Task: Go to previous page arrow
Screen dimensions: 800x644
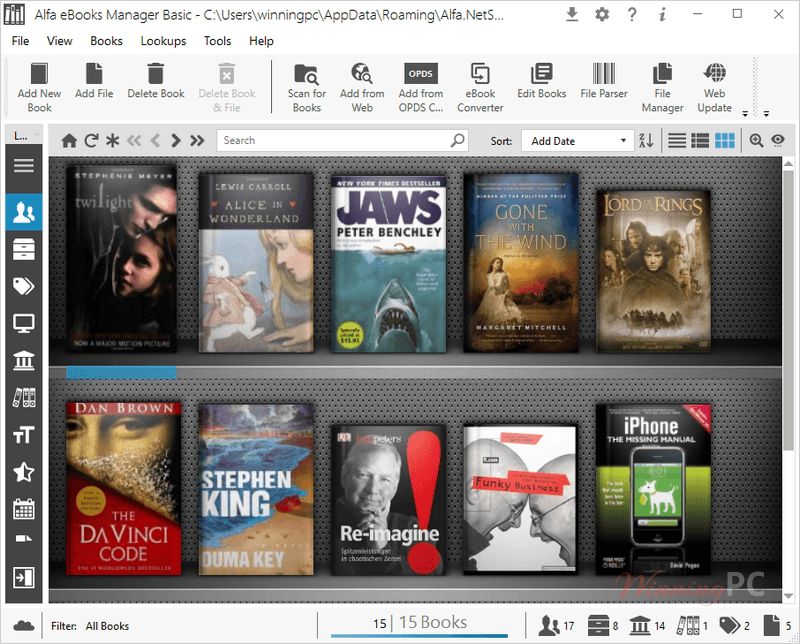Action: 155,140
